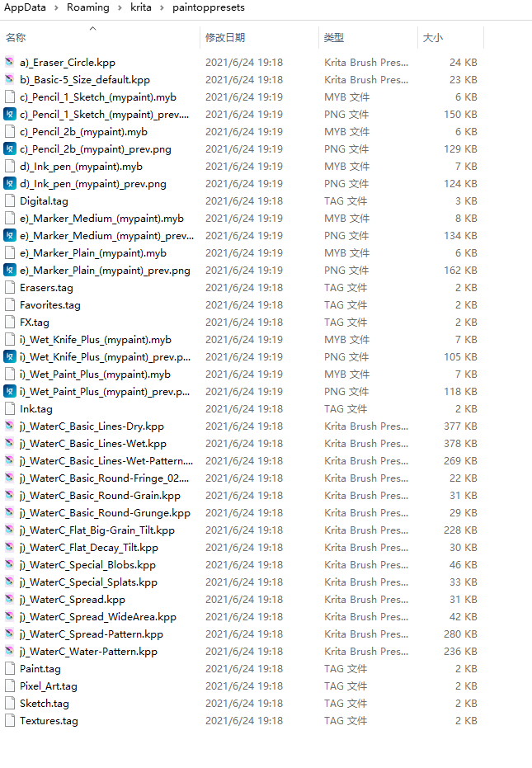Click the 162 KB size cell
Screen dimensions: 532x768
tap(460, 271)
